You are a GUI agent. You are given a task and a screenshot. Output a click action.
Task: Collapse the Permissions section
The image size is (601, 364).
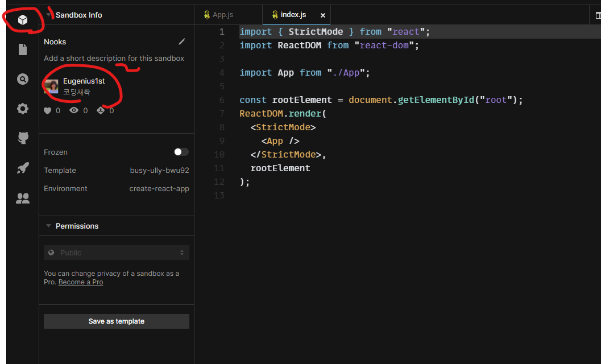(x=49, y=226)
